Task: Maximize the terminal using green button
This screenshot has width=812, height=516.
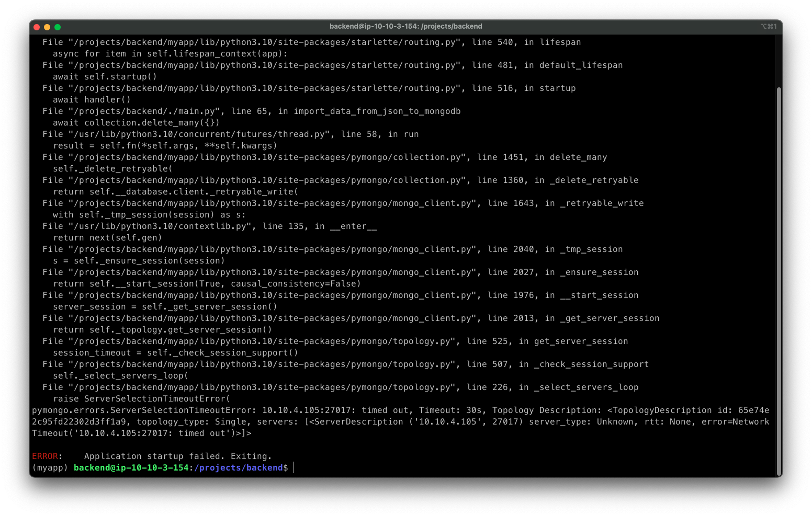Action: click(x=58, y=27)
